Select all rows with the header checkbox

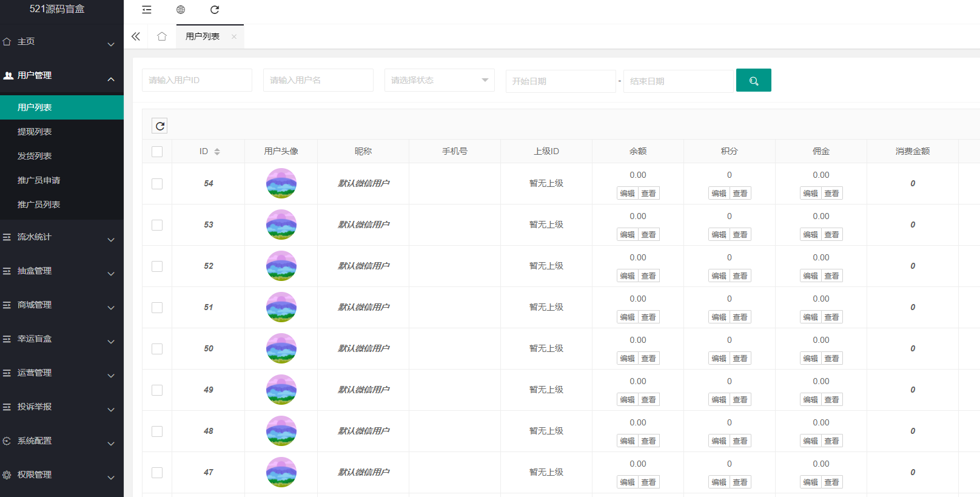157,152
